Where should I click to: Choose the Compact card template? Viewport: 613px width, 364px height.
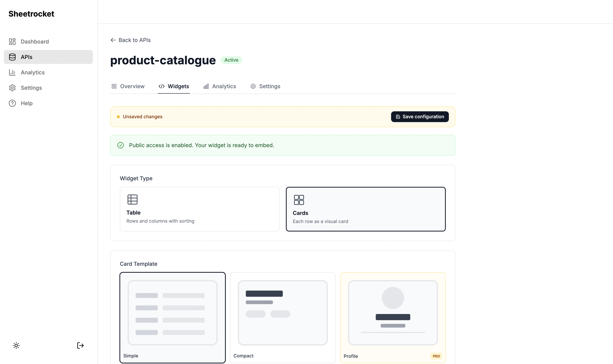(283, 317)
